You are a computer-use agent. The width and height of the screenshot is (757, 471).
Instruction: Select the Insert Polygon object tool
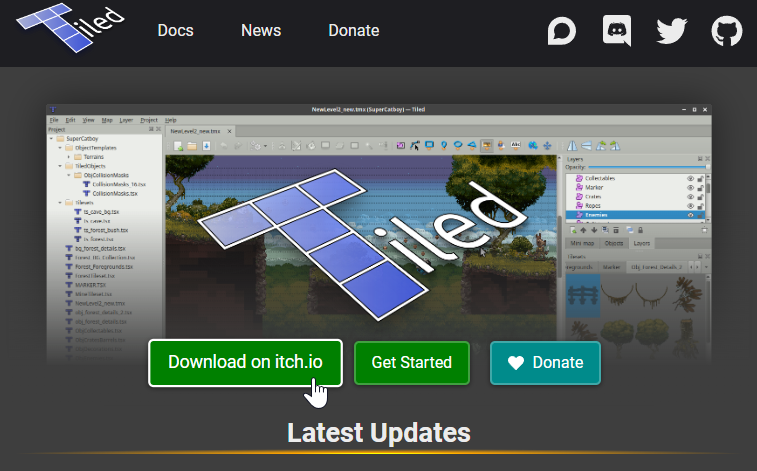click(472, 145)
